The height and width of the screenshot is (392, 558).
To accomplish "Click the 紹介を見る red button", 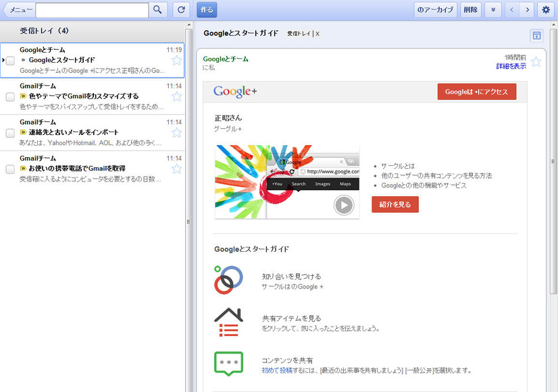I will 395,204.
